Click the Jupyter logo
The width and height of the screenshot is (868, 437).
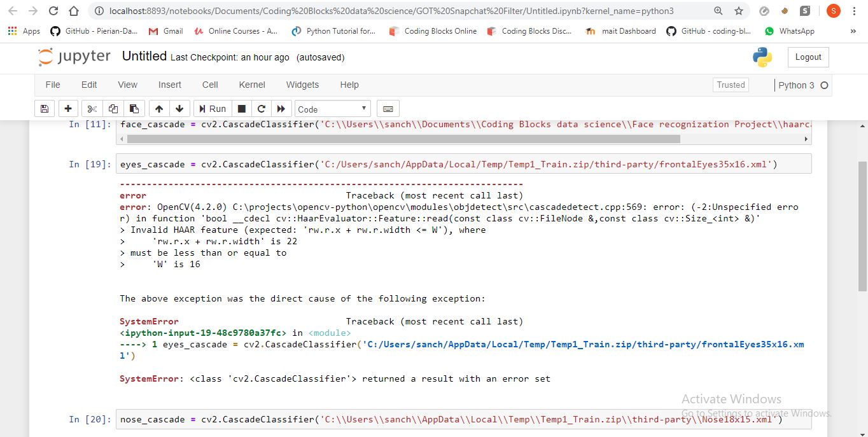coord(74,57)
